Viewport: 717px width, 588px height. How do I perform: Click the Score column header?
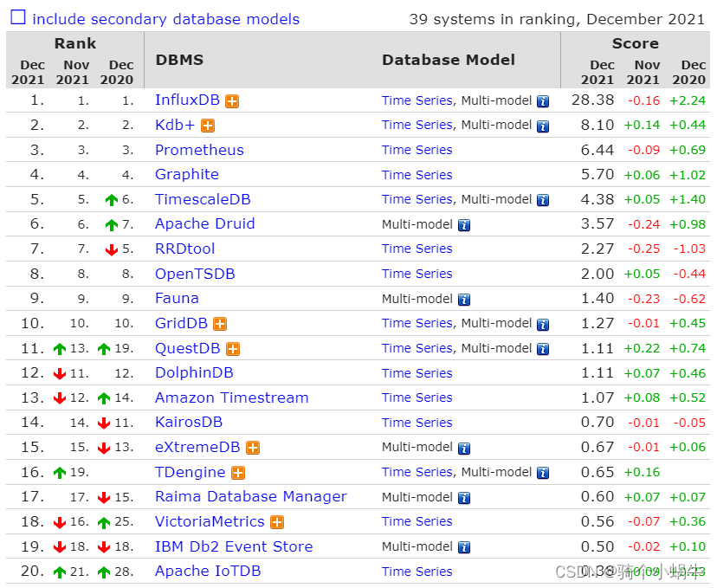[x=636, y=43]
